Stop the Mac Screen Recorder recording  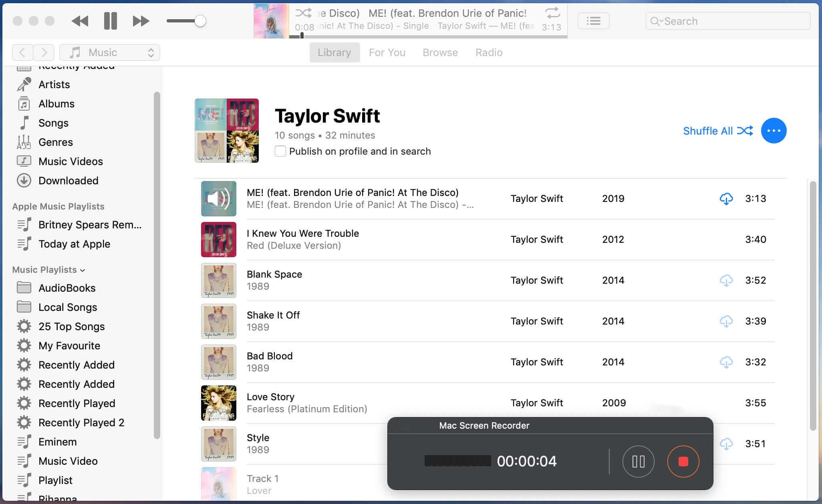click(x=683, y=461)
